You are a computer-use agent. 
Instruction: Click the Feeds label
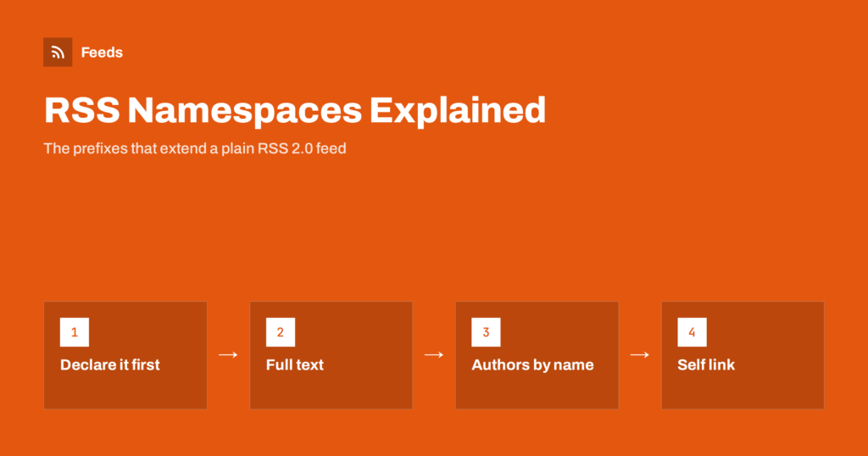(x=102, y=53)
